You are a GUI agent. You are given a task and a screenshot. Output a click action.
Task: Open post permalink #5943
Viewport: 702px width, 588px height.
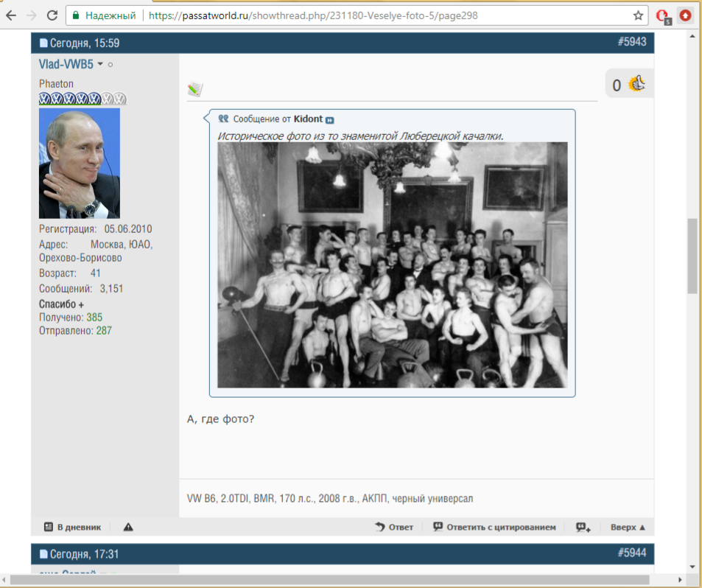[631, 42]
